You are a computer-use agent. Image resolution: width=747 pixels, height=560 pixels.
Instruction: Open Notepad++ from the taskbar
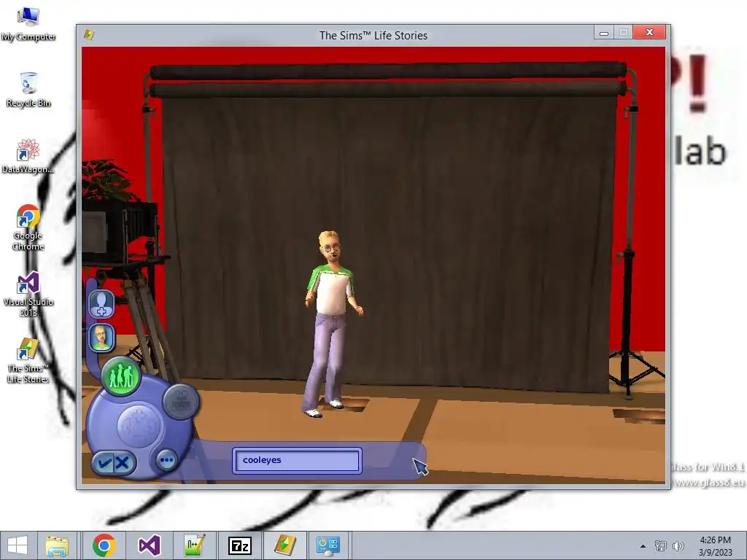[194, 545]
